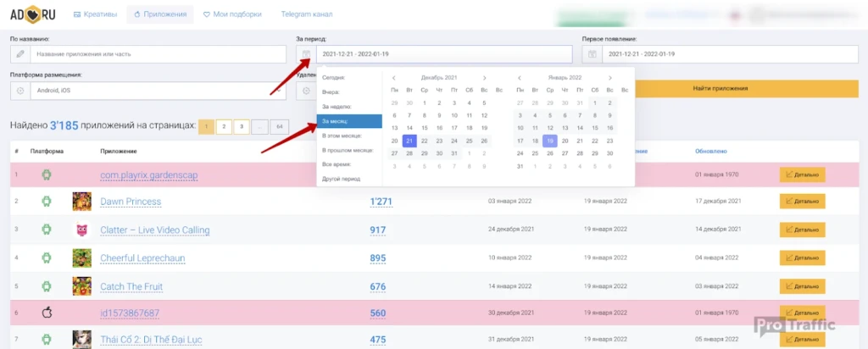This screenshot has height=349, width=868.
Task: Click Android icon in gardenscap row
Action: (47, 174)
